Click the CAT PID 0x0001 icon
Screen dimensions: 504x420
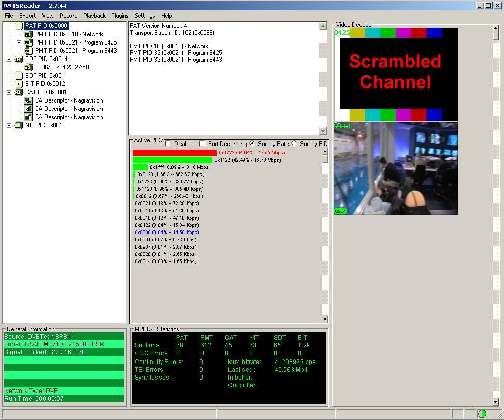19,92
